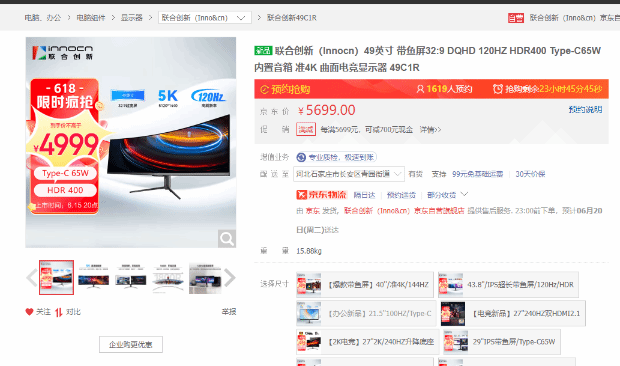The width and height of the screenshot is (620, 366).
Task: Click the green 新品 badge
Action: (x=263, y=51)
